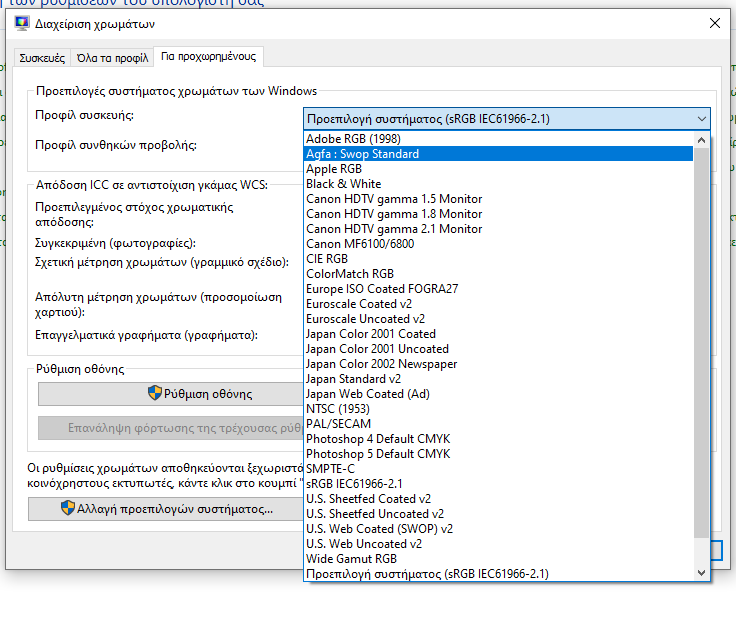Select Wide Gamut RGB profile
Image resolution: width=736 pixels, height=619 pixels.
499,559
